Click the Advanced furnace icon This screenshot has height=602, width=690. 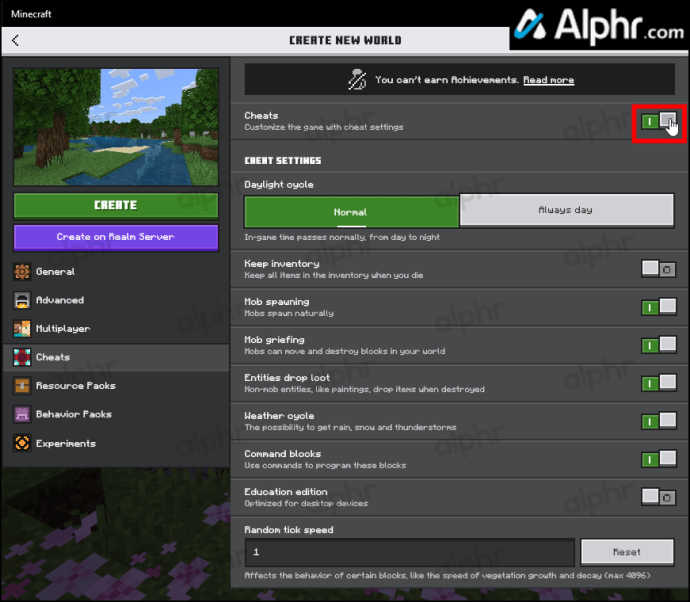pos(22,300)
